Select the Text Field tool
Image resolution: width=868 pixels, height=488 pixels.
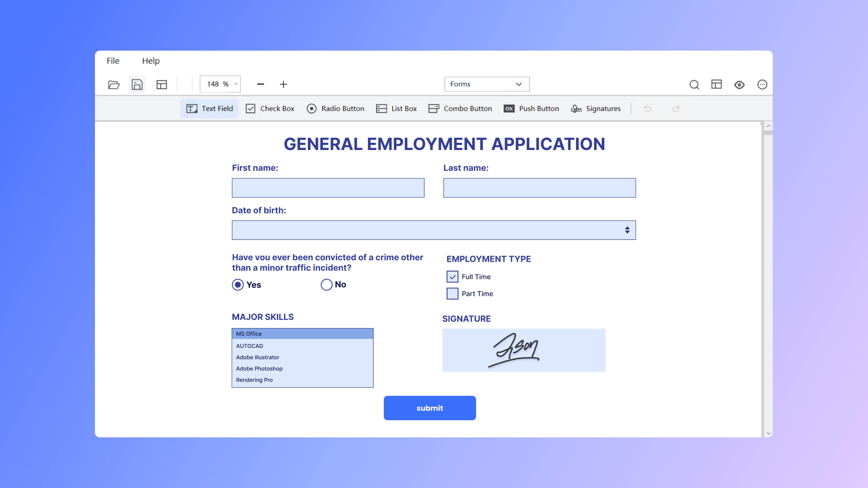point(209,108)
